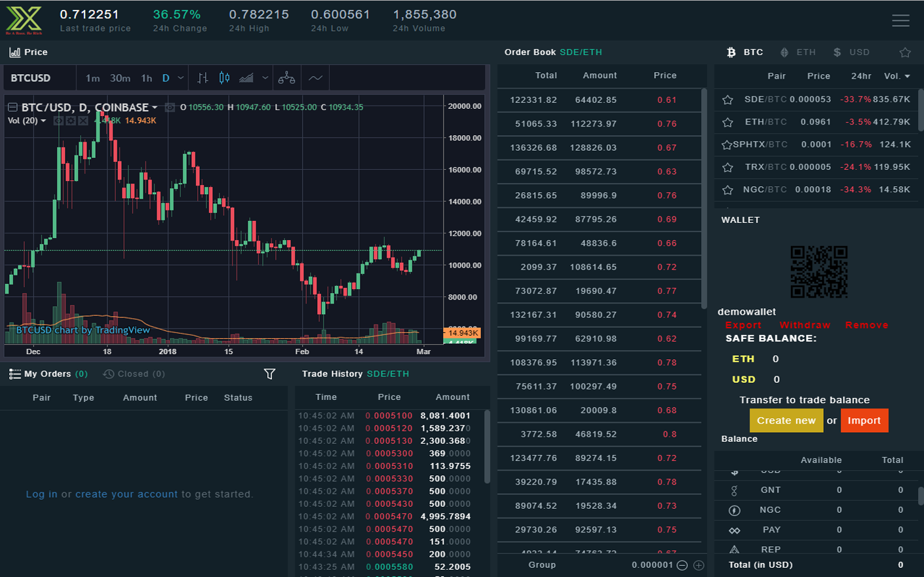Click order book row priced 0.61
Image resolution: width=924 pixels, height=577 pixels.
click(598, 100)
